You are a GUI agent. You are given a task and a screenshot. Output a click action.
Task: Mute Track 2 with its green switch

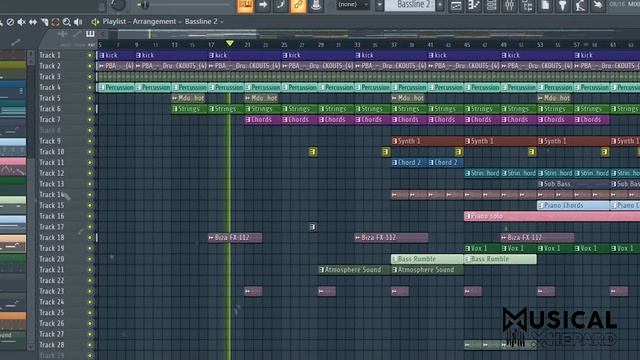pos(90,66)
